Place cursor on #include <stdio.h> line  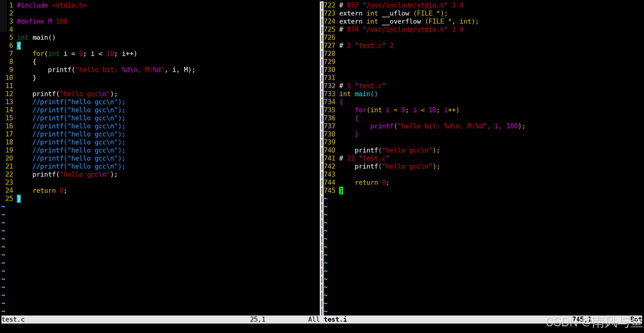tap(52, 5)
